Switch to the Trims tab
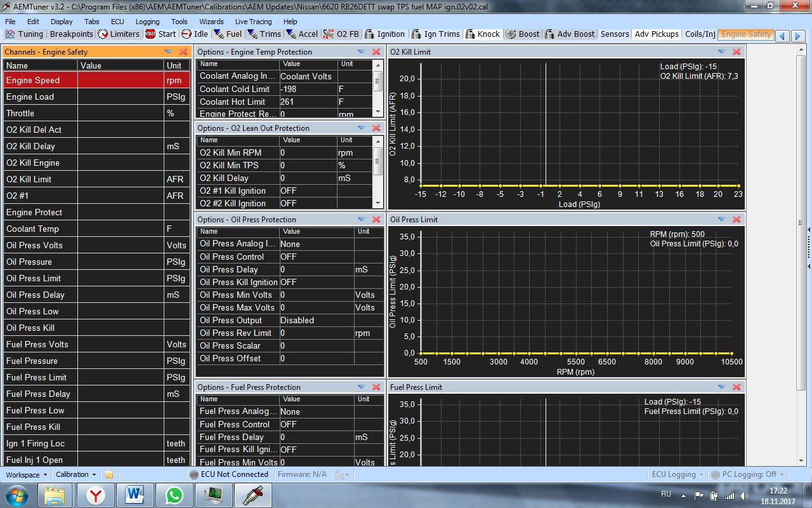The height and width of the screenshot is (508, 812). pyautogui.click(x=264, y=34)
